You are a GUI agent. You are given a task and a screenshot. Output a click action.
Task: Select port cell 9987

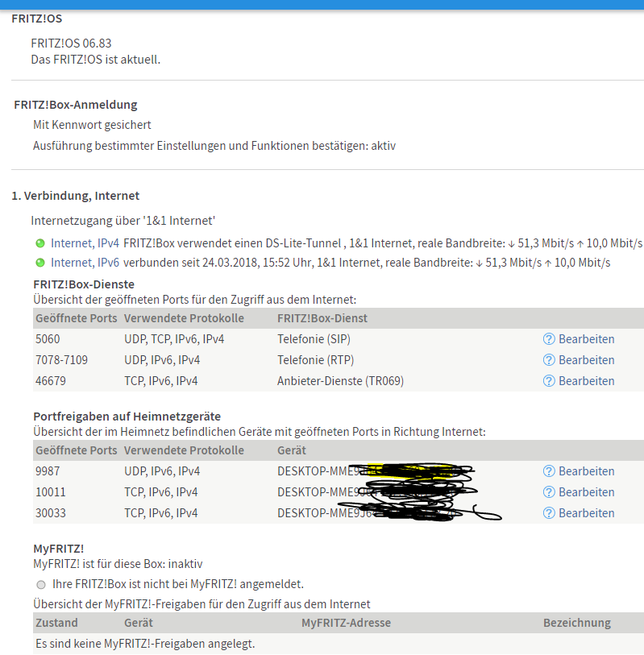pyautogui.click(x=48, y=471)
